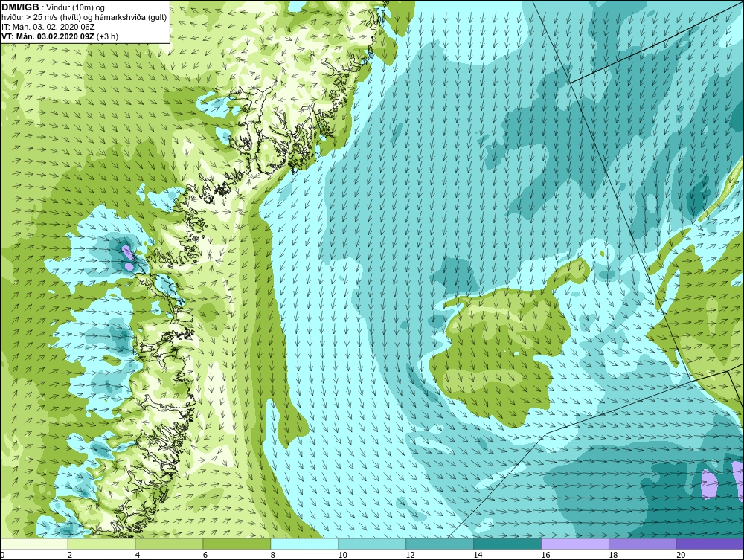Click the 10–12 m/s teal legend swatch
Screen dimensions: 744x560
[372, 544]
